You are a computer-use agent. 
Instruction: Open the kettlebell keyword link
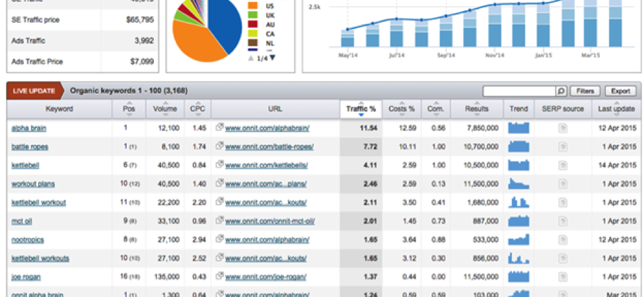point(26,165)
